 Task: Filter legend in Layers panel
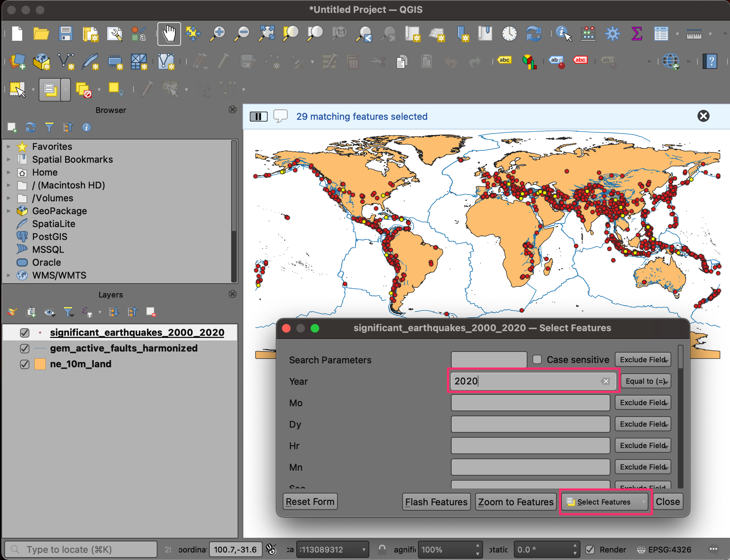tap(68, 312)
